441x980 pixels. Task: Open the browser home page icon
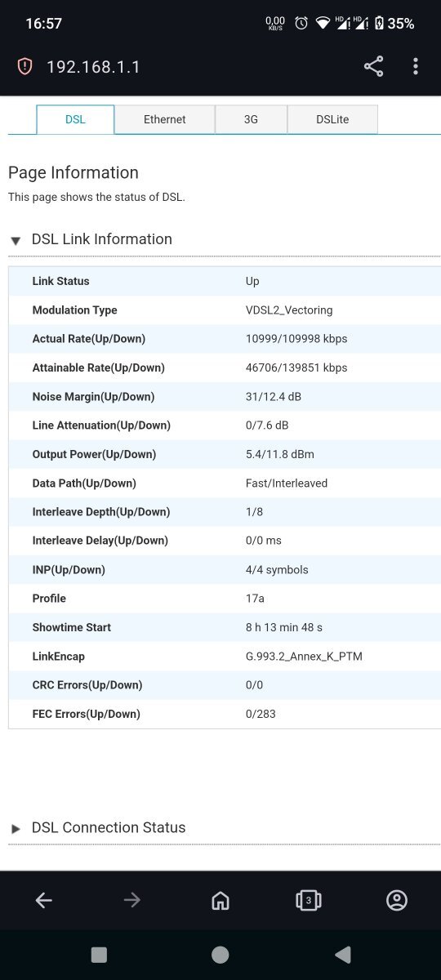pyautogui.click(x=220, y=900)
